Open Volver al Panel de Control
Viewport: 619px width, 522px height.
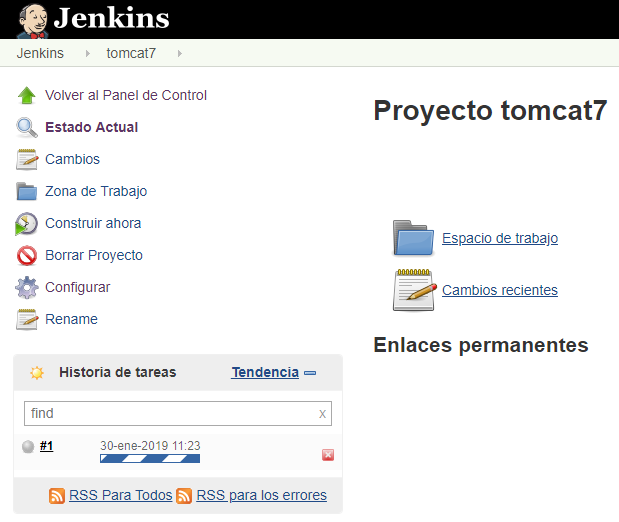[x=126, y=95]
